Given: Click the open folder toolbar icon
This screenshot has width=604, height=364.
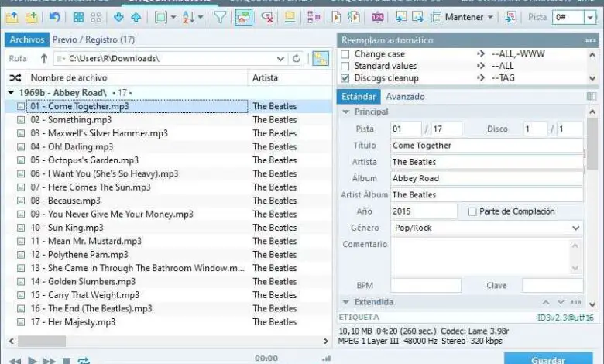Looking at the screenshot, I should [12, 17].
